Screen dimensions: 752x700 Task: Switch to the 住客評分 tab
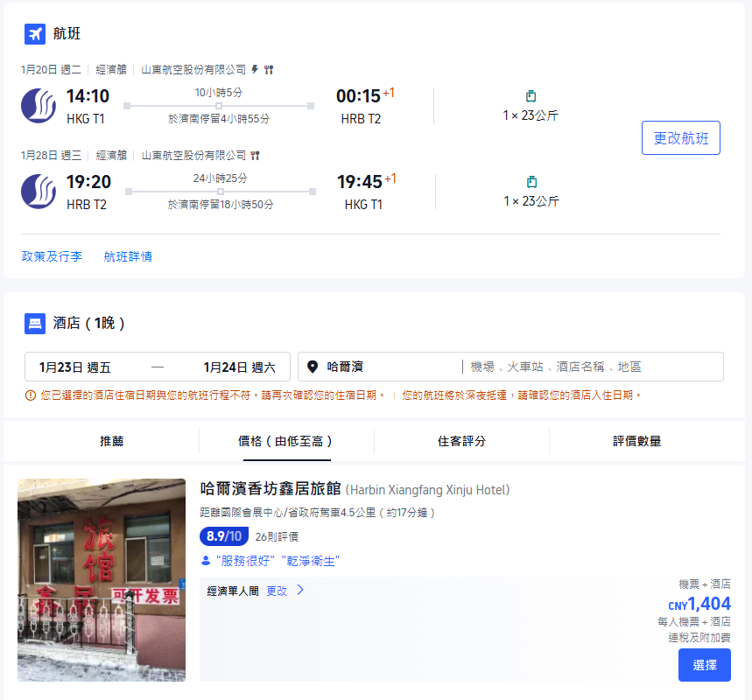(462, 443)
